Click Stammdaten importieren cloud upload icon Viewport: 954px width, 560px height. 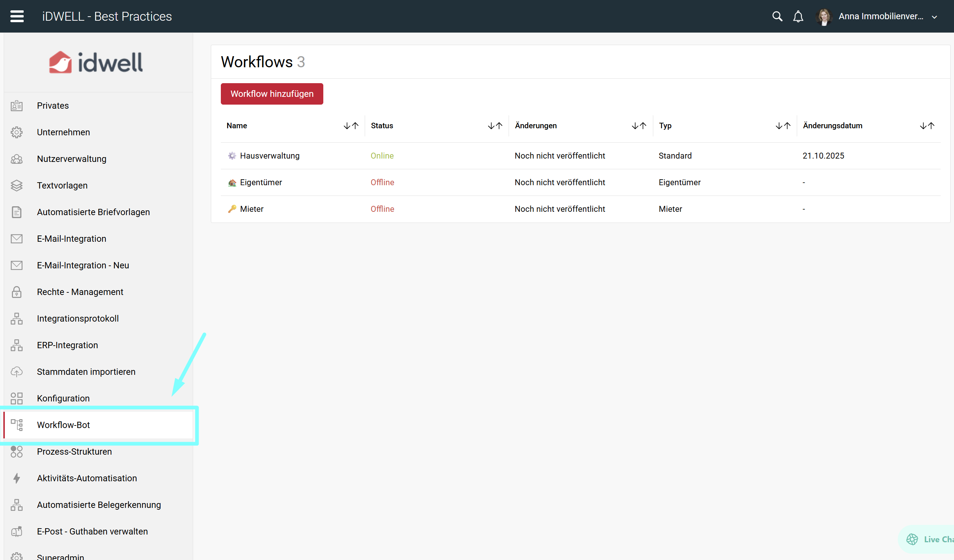[17, 371]
